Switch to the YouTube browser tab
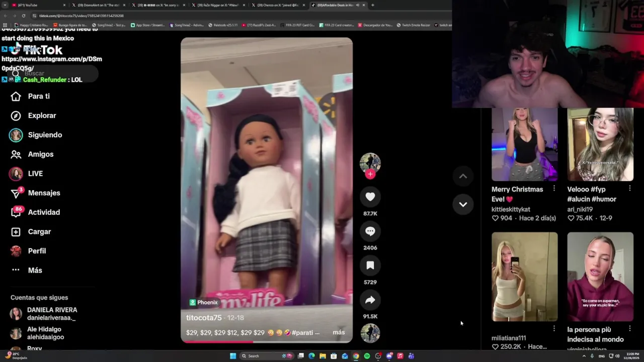The height and width of the screenshot is (362, 644). [38, 5]
